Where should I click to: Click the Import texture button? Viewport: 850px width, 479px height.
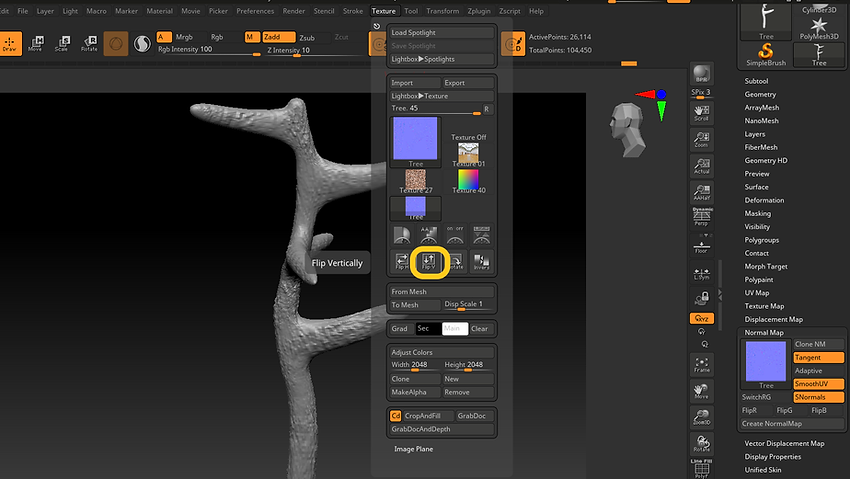[x=415, y=83]
